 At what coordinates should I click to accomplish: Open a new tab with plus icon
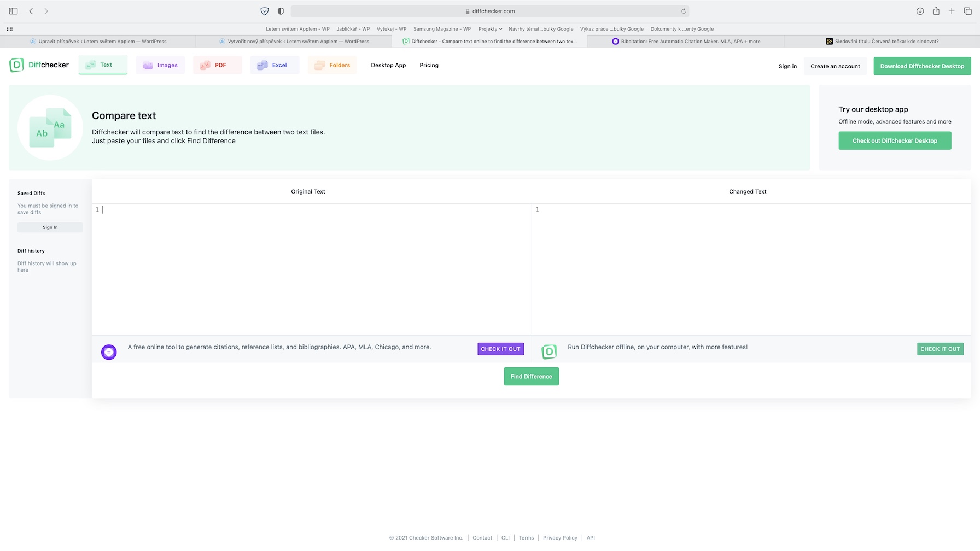952,11
